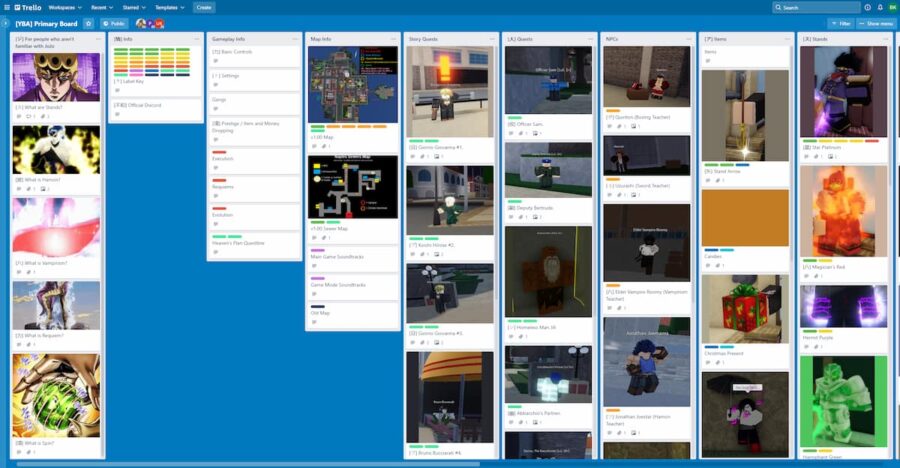900x468 pixels.
Task: Click the first board member avatar
Action: pyautogui.click(x=141, y=24)
